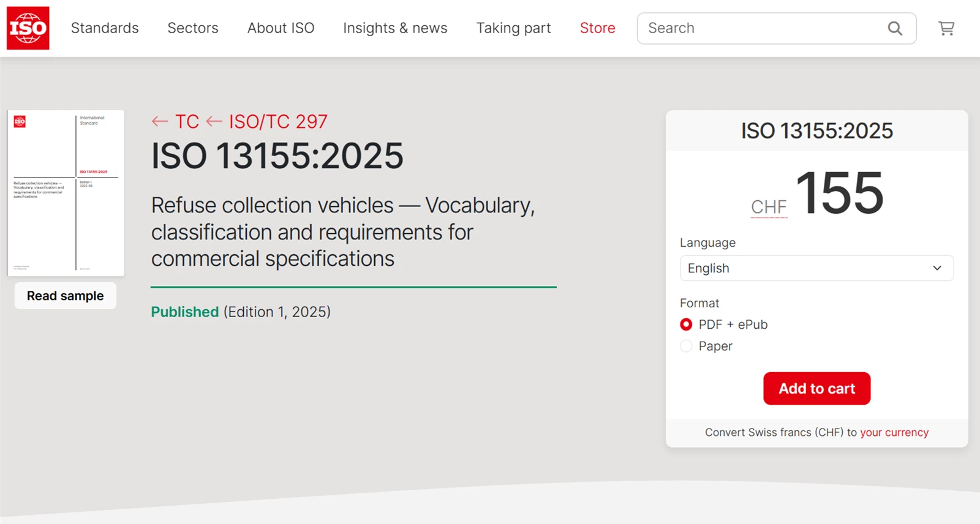Select the PDF + ePub format option
Image resolution: width=980 pixels, height=524 pixels.
pos(686,324)
